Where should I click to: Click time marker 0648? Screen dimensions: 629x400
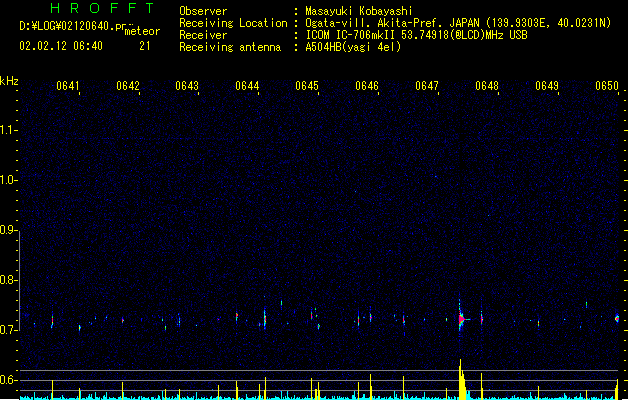(x=487, y=86)
